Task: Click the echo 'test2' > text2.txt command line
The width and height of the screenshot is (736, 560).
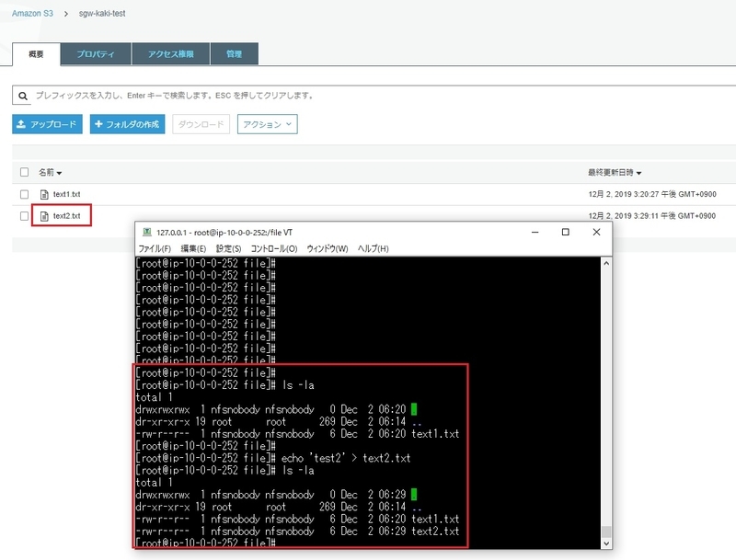Action: click(273, 458)
